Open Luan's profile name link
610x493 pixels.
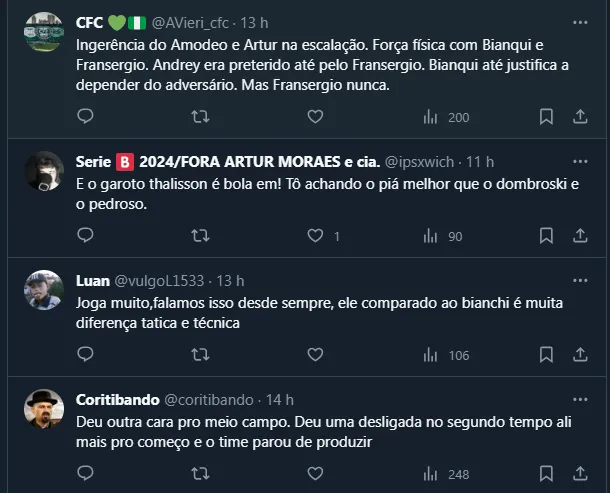93,280
